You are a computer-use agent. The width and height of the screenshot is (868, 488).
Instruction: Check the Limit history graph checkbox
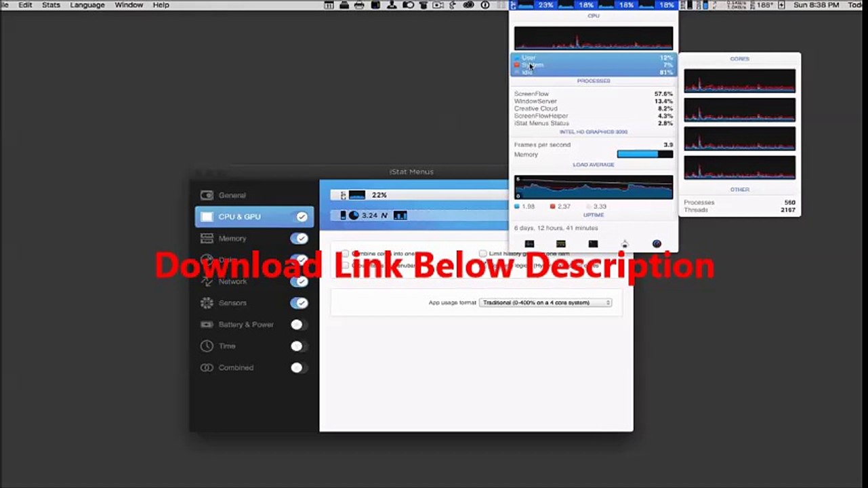tap(482, 253)
